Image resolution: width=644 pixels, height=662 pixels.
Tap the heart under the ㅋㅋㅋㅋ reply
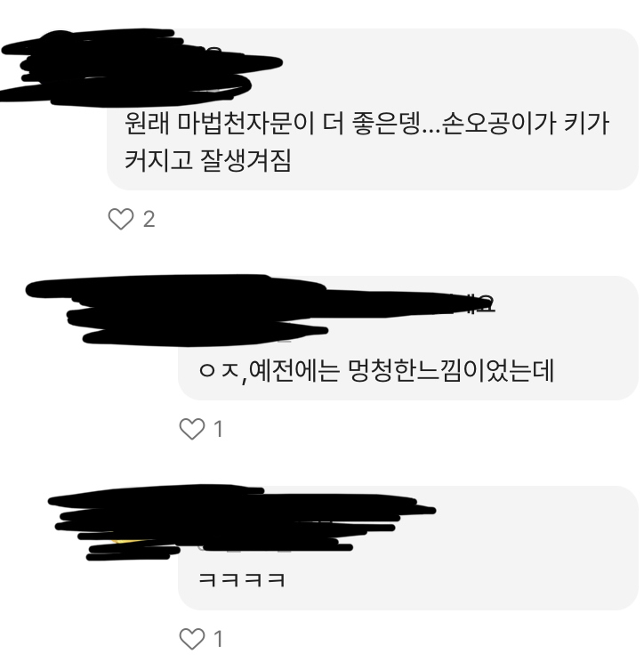[192, 638]
